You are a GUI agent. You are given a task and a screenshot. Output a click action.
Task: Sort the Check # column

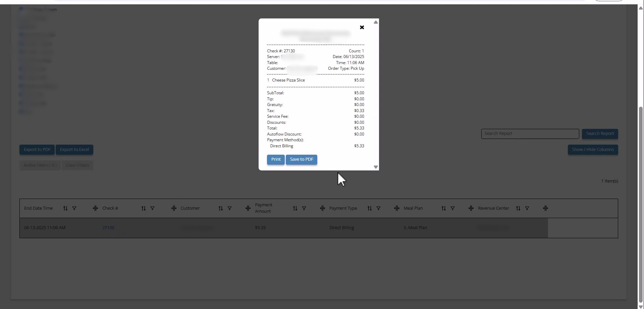(144, 208)
